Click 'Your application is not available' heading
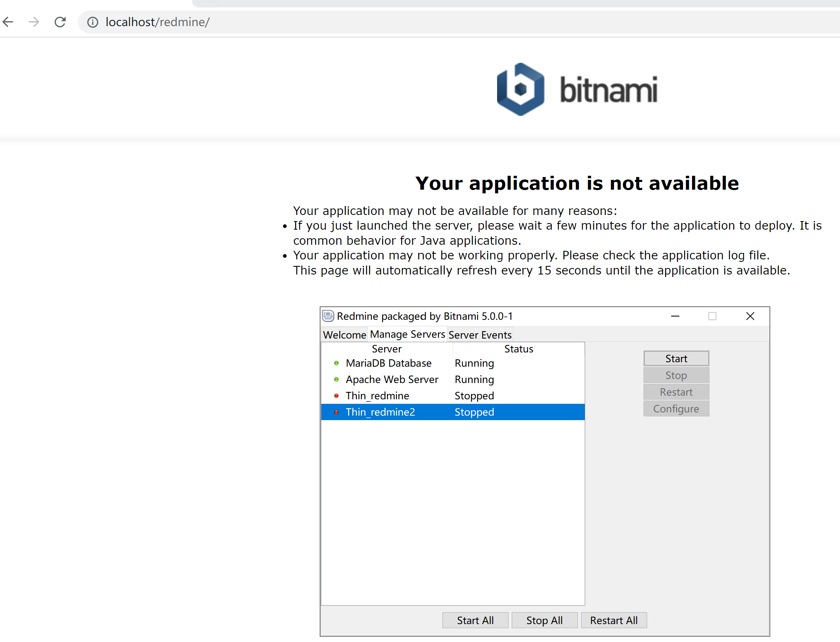The height and width of the screenshot is (642, 840). click(x=577, y=183)
